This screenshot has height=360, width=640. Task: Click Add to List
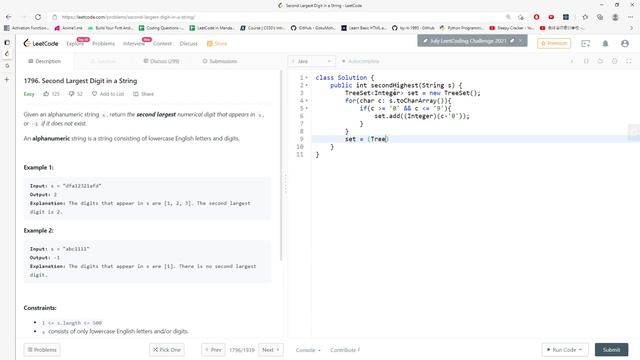pyautogui.click(x=108, y=94)
